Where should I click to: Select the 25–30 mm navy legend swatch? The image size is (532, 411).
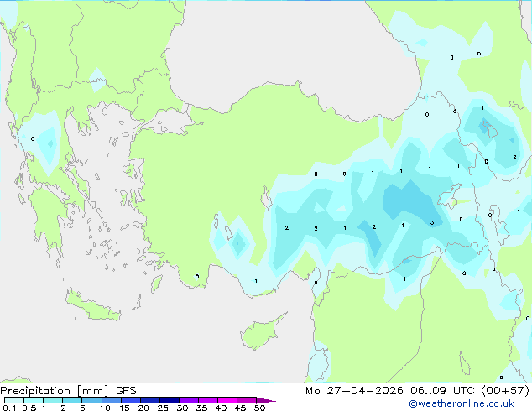tap(170, 400)
